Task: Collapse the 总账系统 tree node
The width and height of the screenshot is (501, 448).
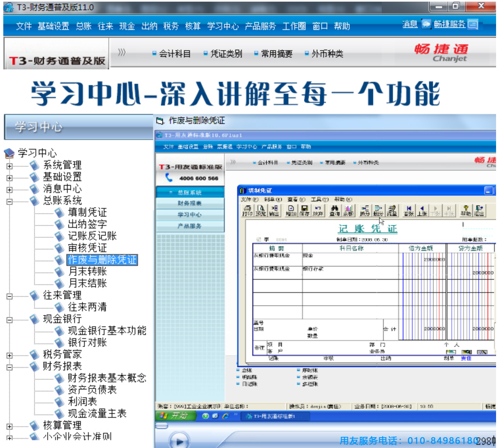Action: pyautogui.click(x=10, y=202)
